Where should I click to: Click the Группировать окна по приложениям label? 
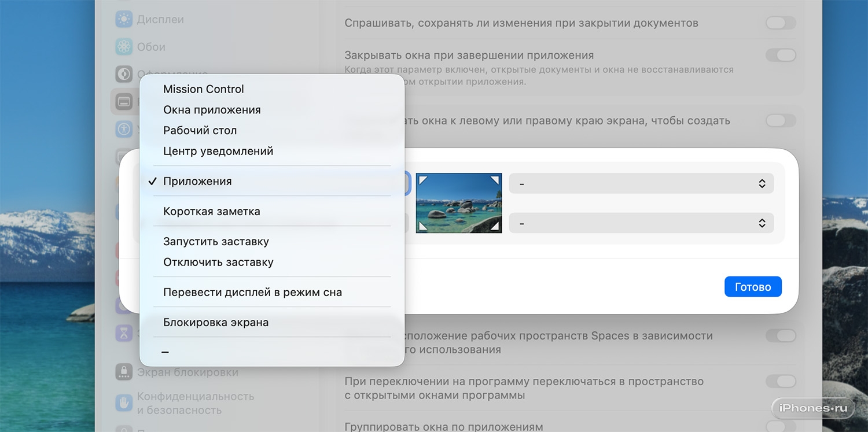coord(444,427)
